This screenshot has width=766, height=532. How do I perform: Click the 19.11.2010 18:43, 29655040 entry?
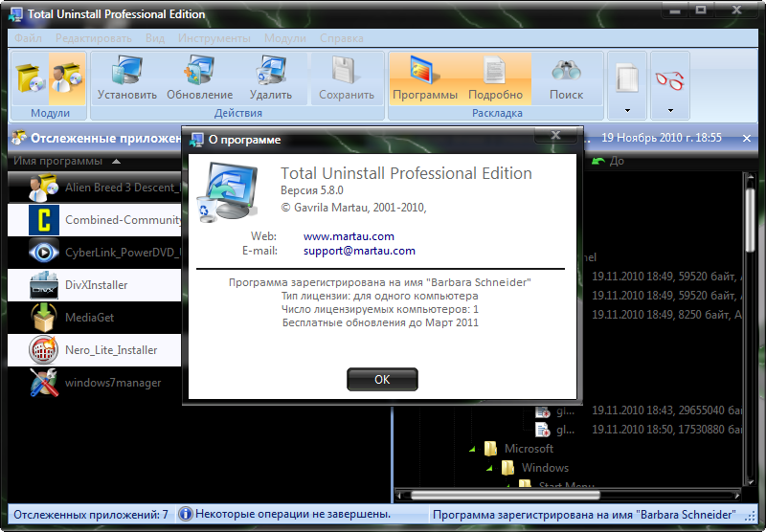coord(666,410)
